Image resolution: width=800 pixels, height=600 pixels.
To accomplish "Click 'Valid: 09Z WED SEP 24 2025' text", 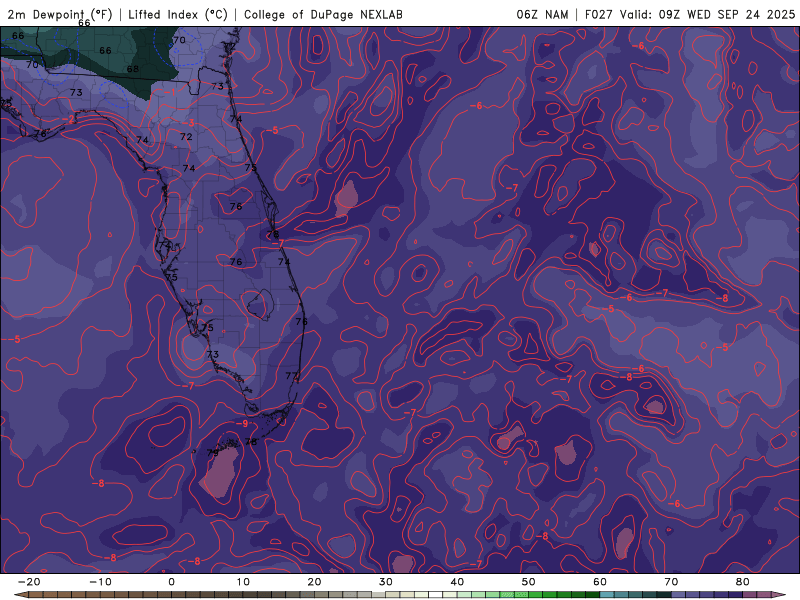I will coord(707,14).
